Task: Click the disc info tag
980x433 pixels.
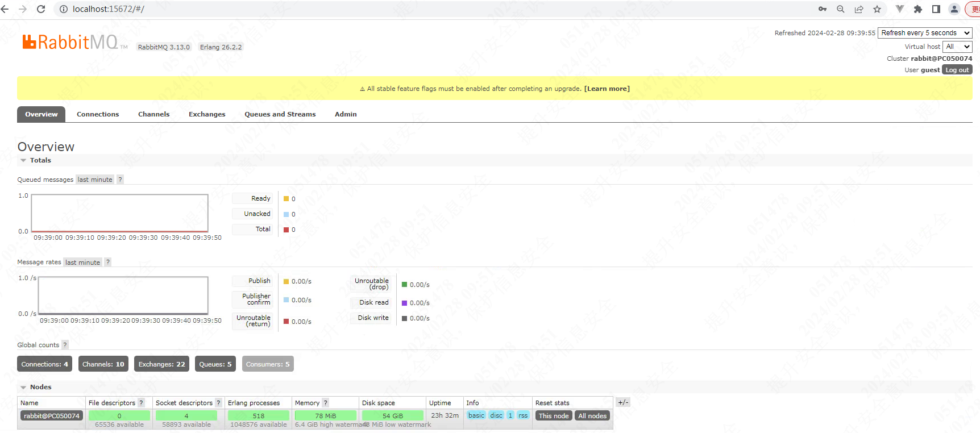Action: tap(496, 415)
